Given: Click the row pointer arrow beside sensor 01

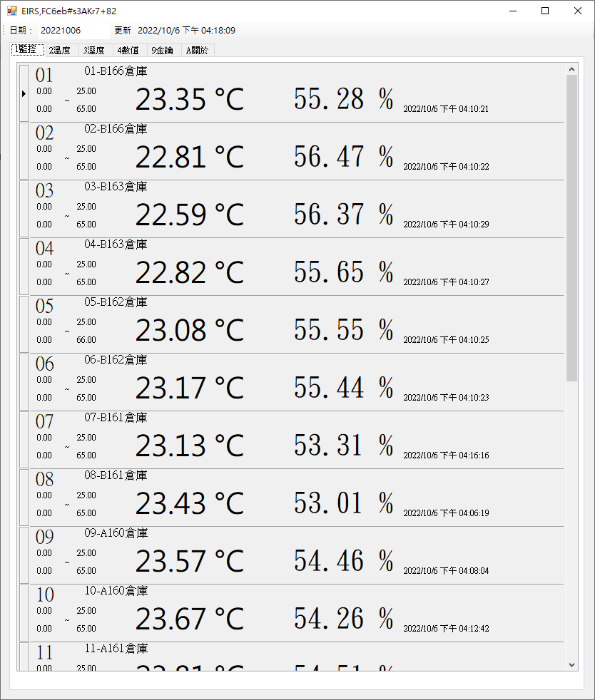Looking at the screenshot, I should pos(24,93).
